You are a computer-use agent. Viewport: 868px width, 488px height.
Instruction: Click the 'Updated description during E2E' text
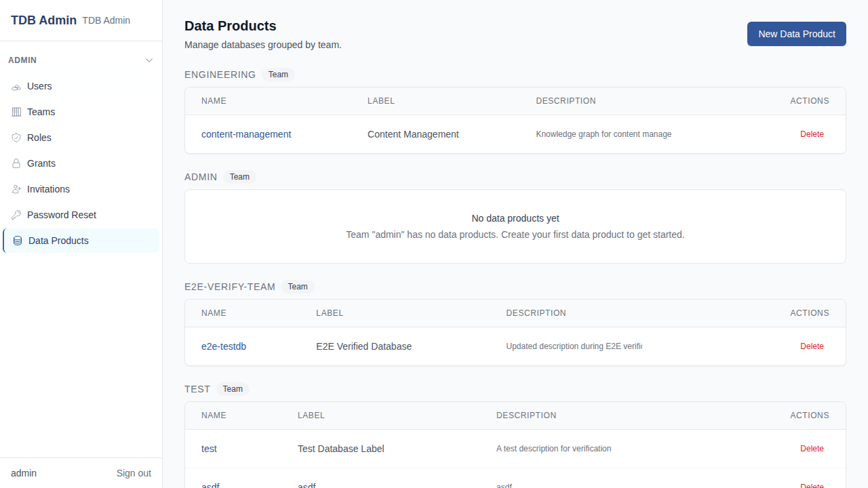pos(574,346)
